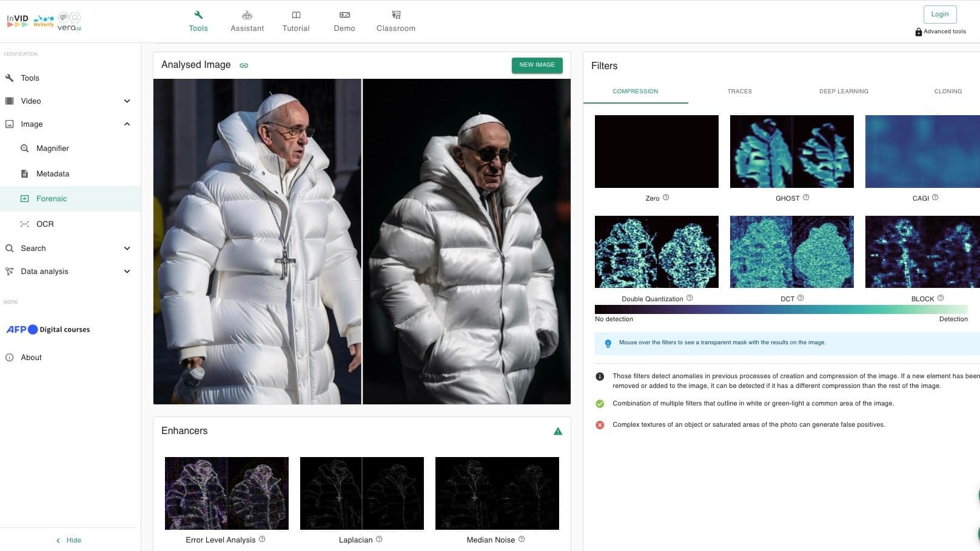Hide the sidebar using Hide link
The width and height of the screenshot is (980, 551).
click(69, 540)
